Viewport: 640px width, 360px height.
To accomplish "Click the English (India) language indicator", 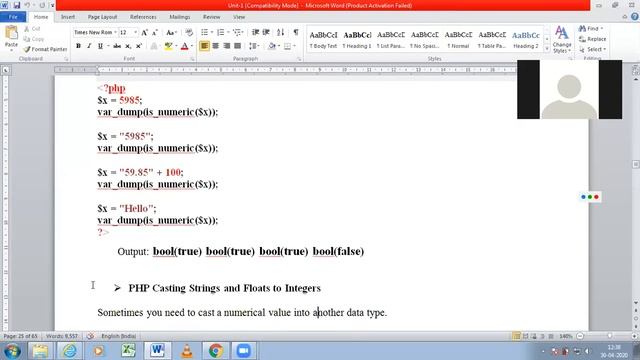I will [x=118, y=336].
